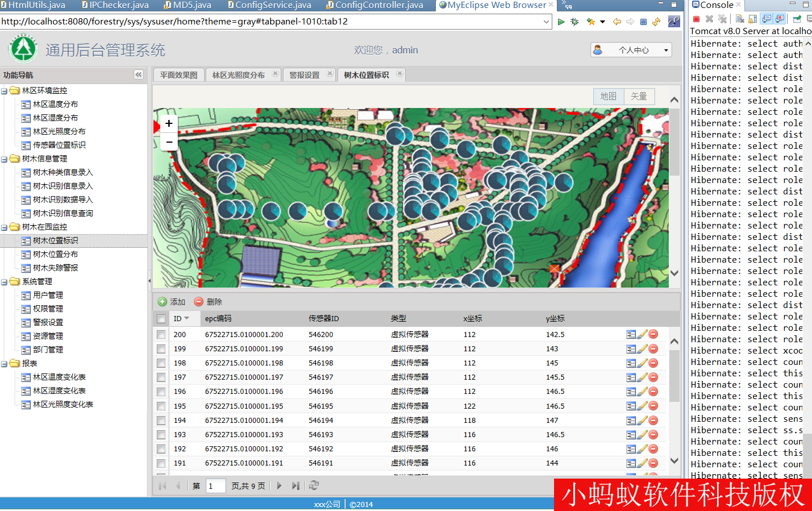Collapse the 报表 tree folder

(x=4, y=364)
